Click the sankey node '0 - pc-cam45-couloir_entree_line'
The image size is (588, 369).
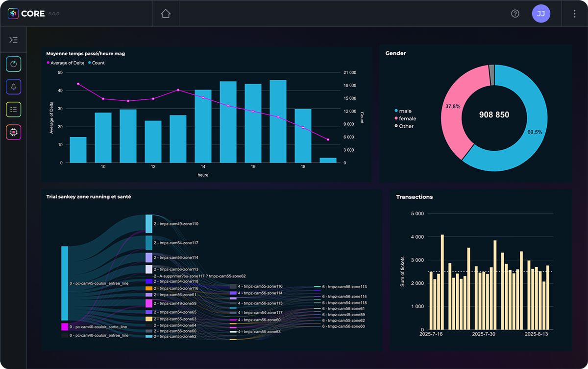[64, 284]
